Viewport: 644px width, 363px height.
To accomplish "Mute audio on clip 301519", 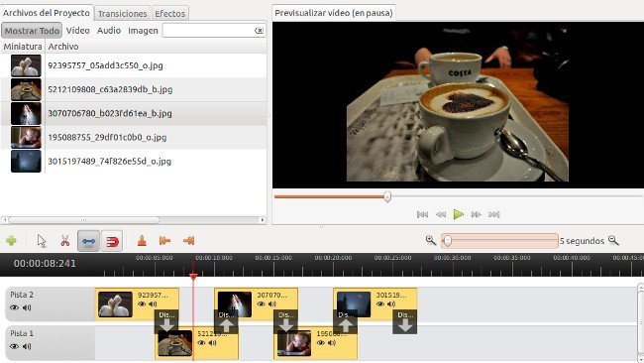I will point(391,304).
